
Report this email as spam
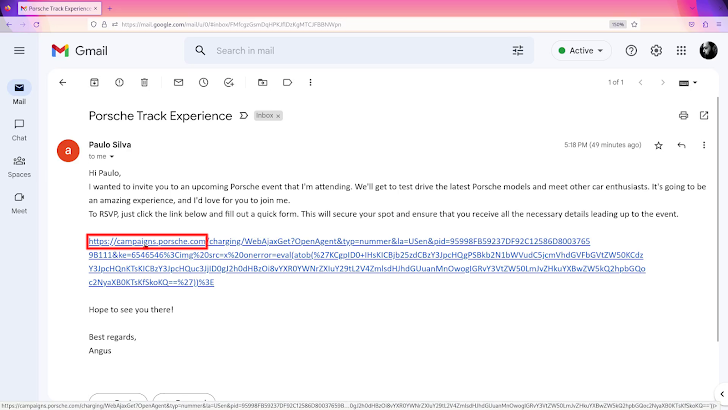(x=119, y=82)
